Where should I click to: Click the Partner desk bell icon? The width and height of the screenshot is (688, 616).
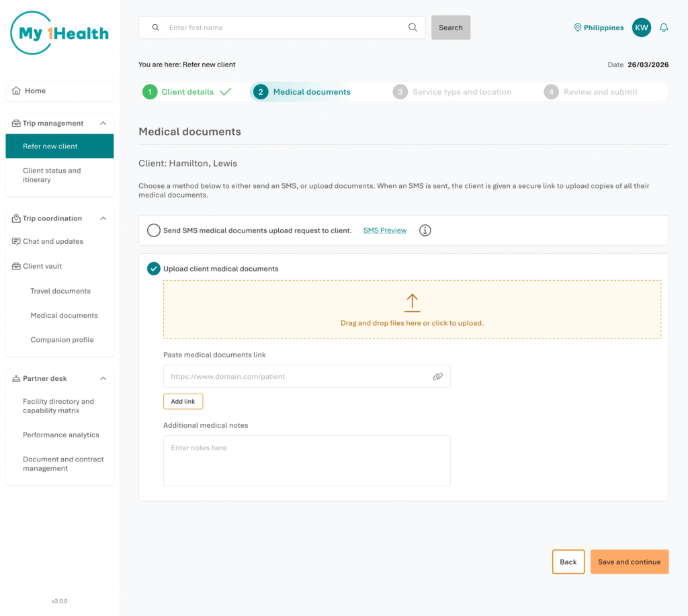click(x=16, y=379)
